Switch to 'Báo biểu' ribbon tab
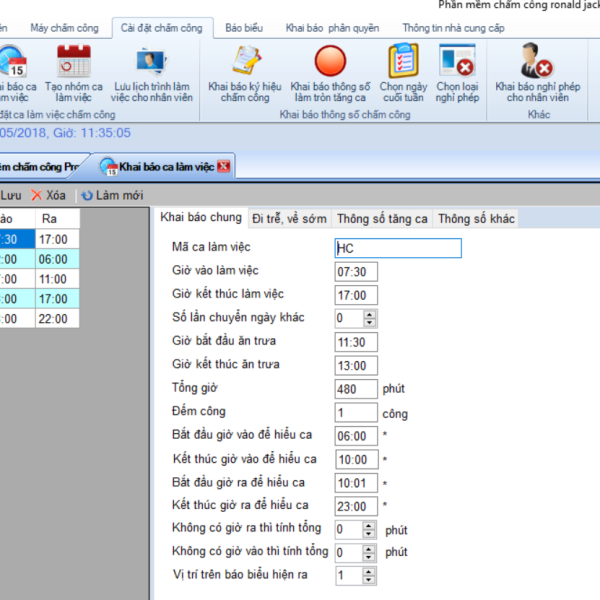600x600 pixels. [x=244, y=28]
